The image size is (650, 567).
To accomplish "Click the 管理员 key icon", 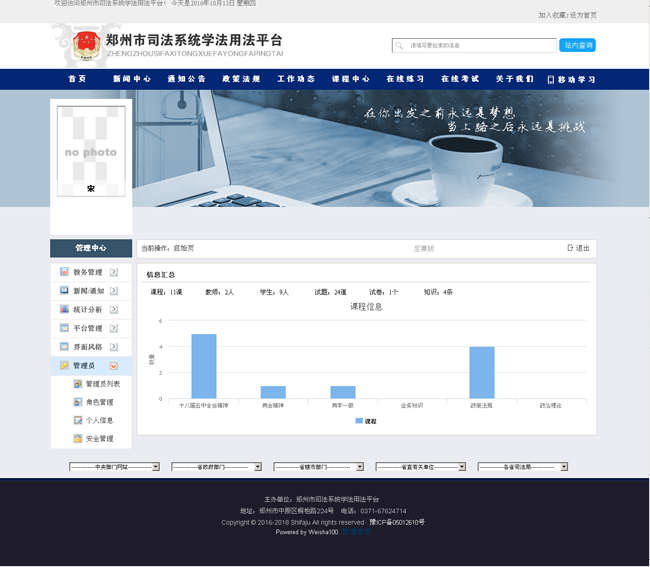I will click(x=64, y=365).
